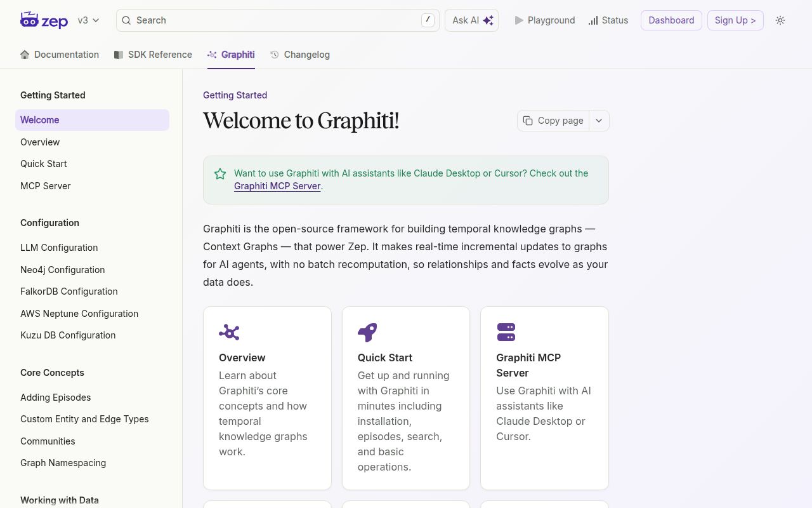Switch to the Documentation tab
Screen dimensions: 812x508
point(60,55)
